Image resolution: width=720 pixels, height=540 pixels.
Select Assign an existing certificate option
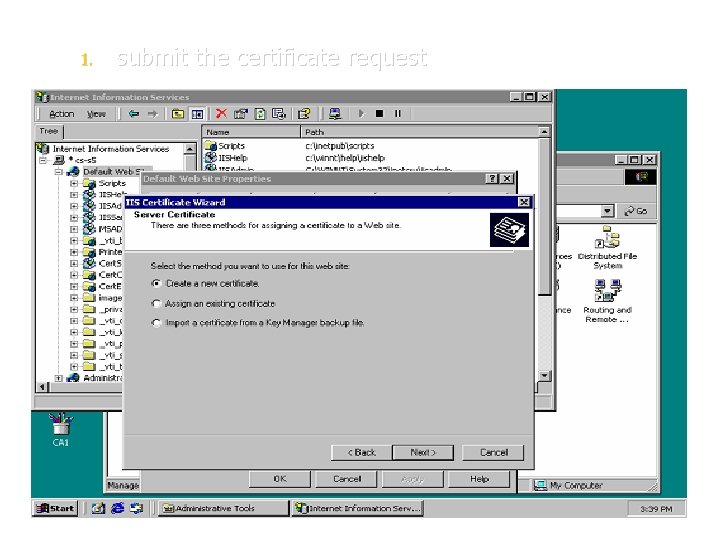156,304
